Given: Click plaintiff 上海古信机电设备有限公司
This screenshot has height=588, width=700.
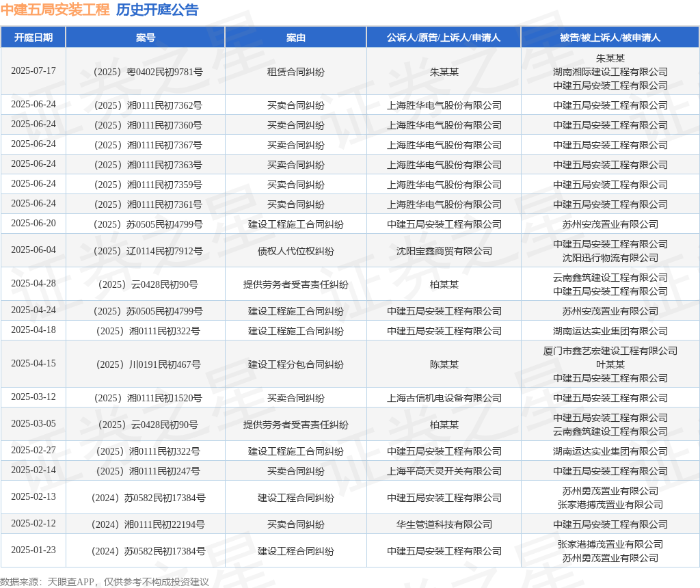Looking at the screenshot, I should 444,398.
